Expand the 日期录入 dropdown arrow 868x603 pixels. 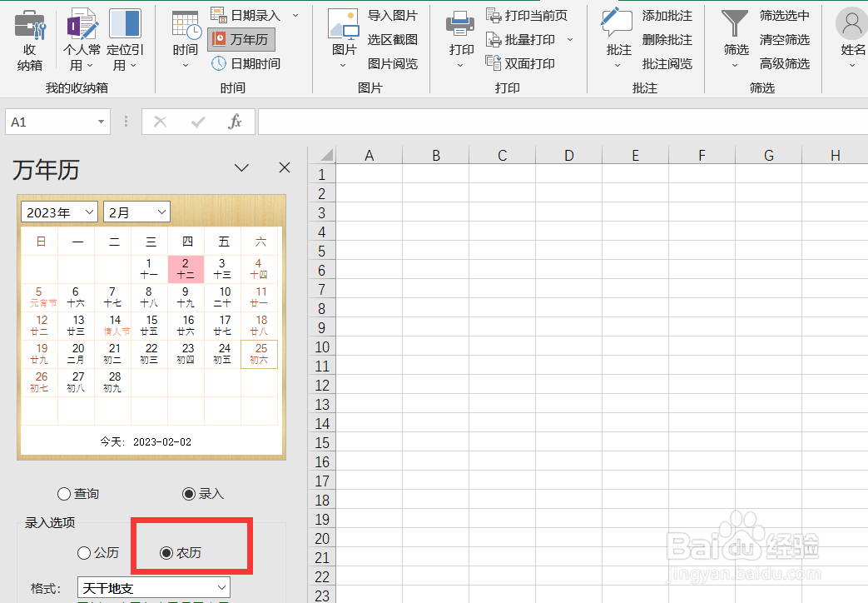295,16
